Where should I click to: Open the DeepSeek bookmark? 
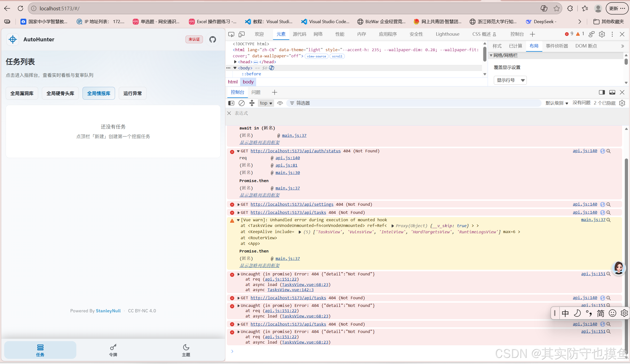point(541,22)
